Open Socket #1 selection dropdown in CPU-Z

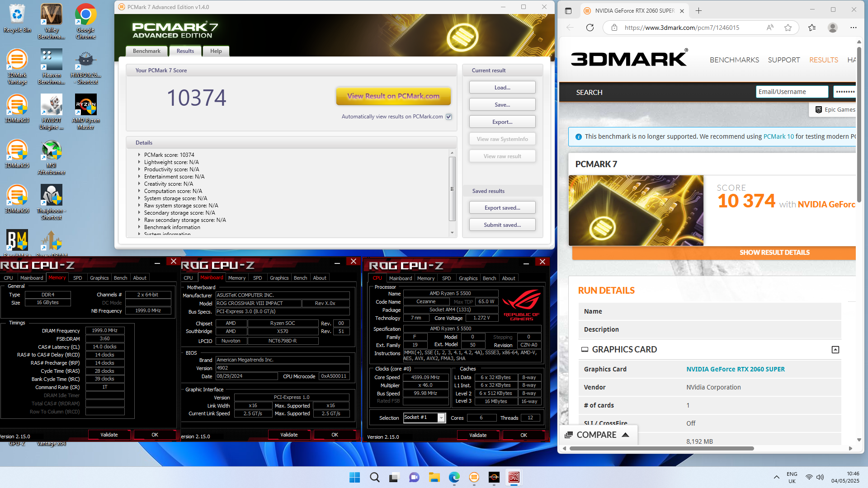(441, 418)
